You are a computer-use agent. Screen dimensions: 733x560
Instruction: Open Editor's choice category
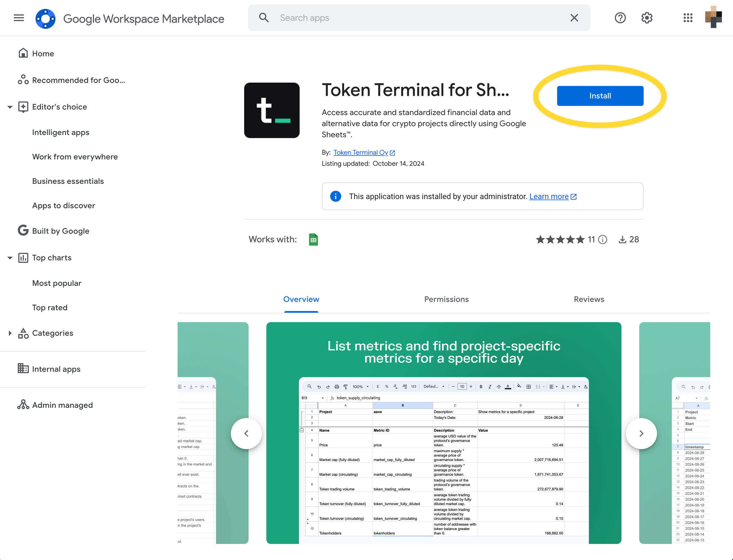[59, 107]
